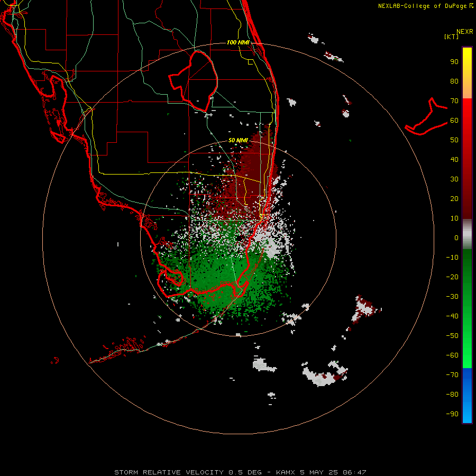Image resolution: width=476 pixels, height=476 pixels.
Task: Click the -90 value on velocity scale
Action: click(x=452, y=414)
